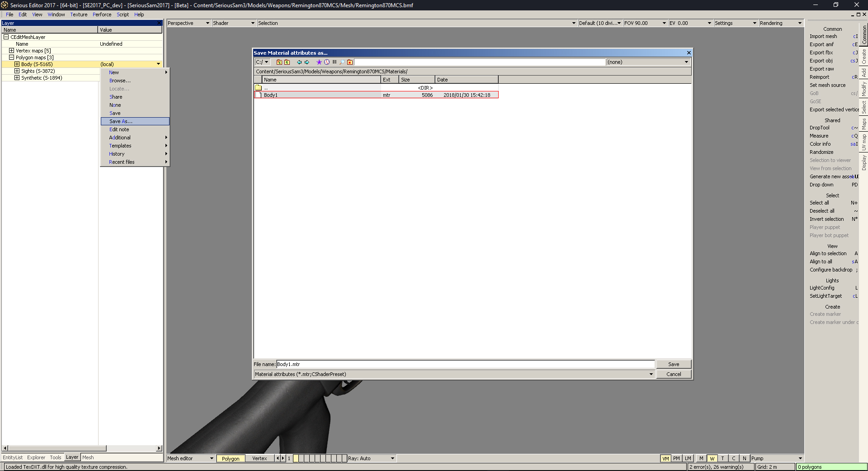Switch to the Mesh tab at panel bottom

88,457
